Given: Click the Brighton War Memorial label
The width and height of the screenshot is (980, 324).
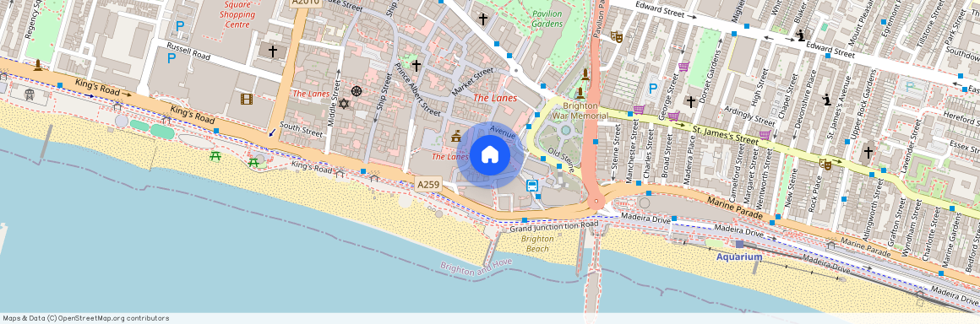Looking at the screenshot, I should tap(580, 111).
